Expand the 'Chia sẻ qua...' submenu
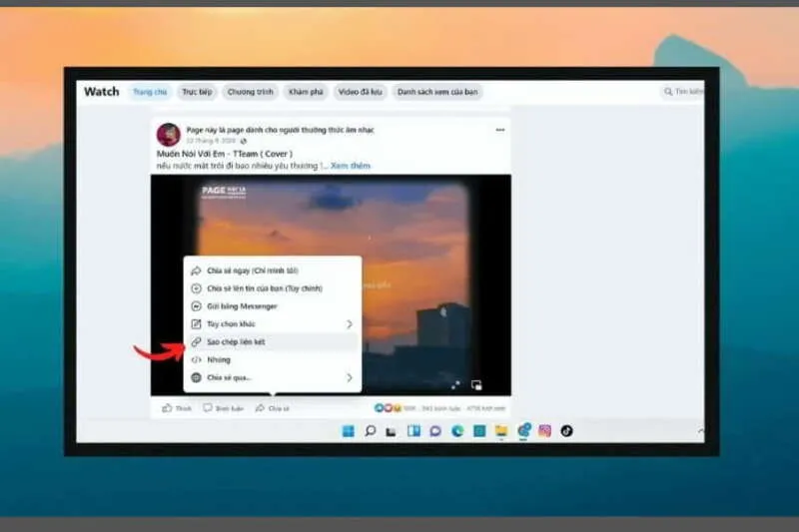Screen dimensions: 799x532 [x=349, y=378]
